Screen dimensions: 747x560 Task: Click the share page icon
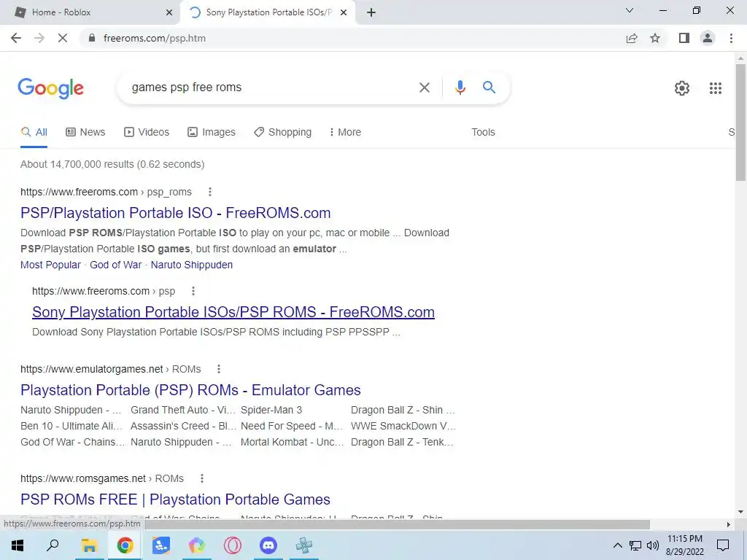(632, 38)
